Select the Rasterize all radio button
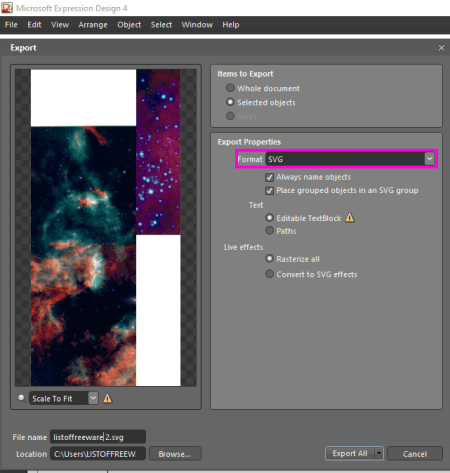 [x=269, y=259]
